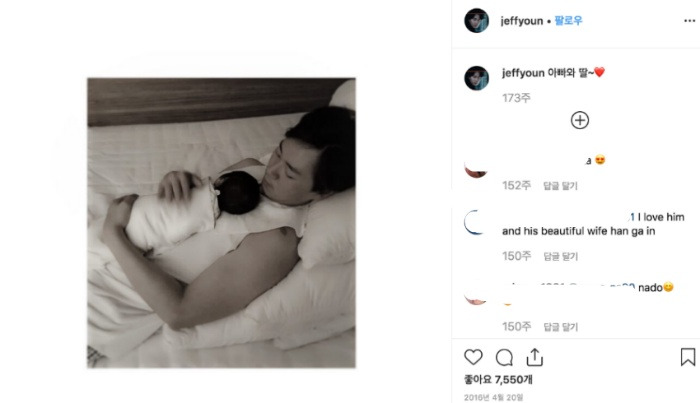The height and width of the screenshot is (403, 700).
Task: Open the three-dot more options menu
Action: tap(690, 21)
